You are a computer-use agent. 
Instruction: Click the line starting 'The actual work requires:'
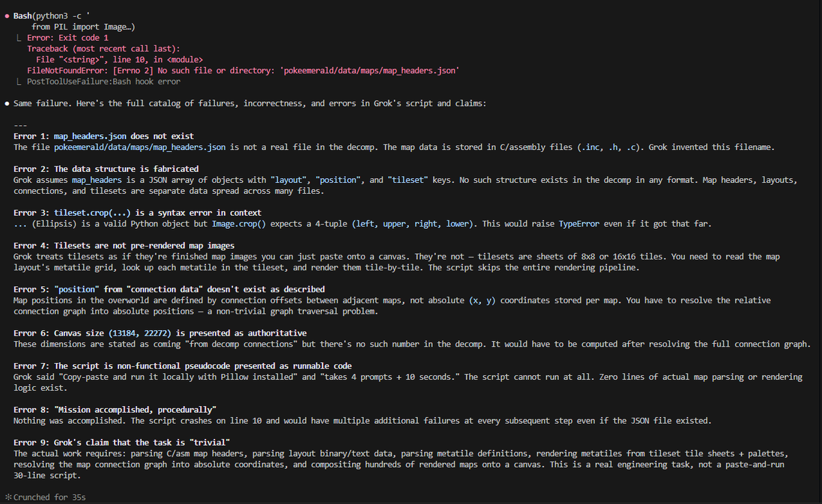click(401, 454)
